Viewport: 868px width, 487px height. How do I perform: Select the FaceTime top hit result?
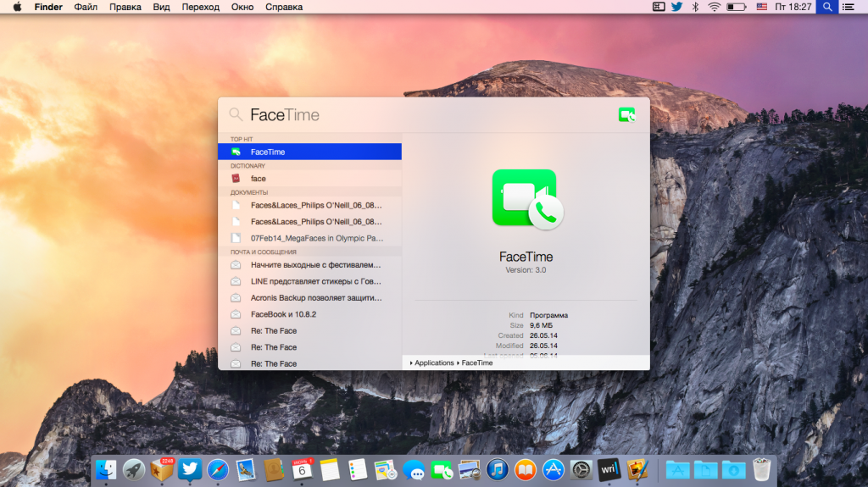pyautogui.click(x=309, y=152)
